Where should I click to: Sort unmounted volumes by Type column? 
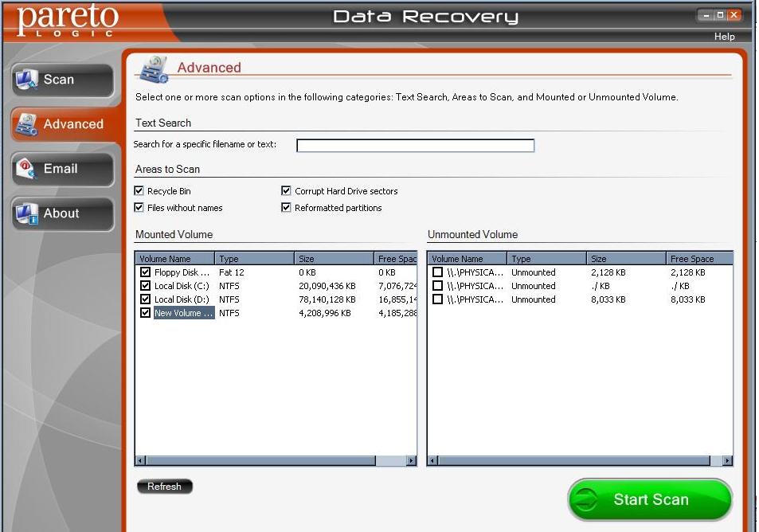[x=546, y=259]
